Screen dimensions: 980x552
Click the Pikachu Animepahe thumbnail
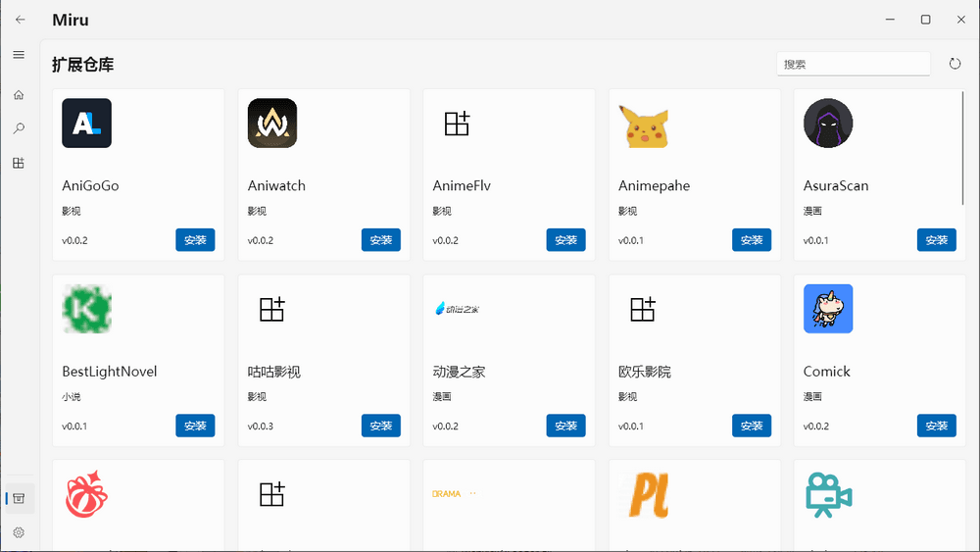[x=643, y=125]
